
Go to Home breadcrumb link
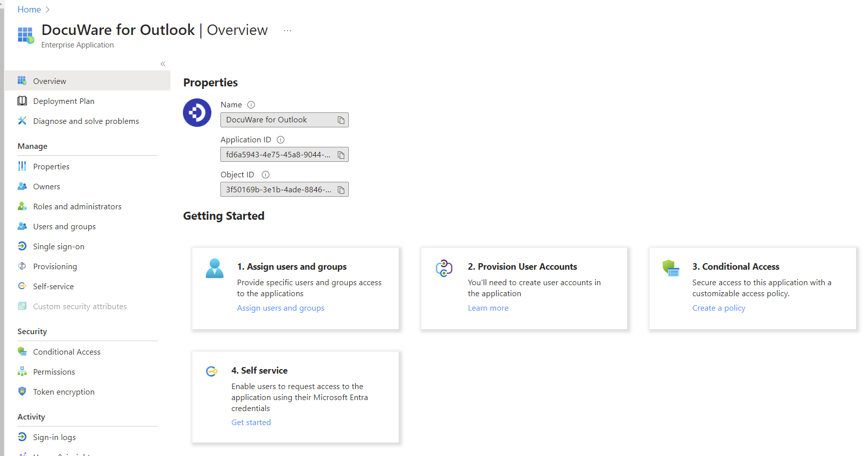point(29,9)
